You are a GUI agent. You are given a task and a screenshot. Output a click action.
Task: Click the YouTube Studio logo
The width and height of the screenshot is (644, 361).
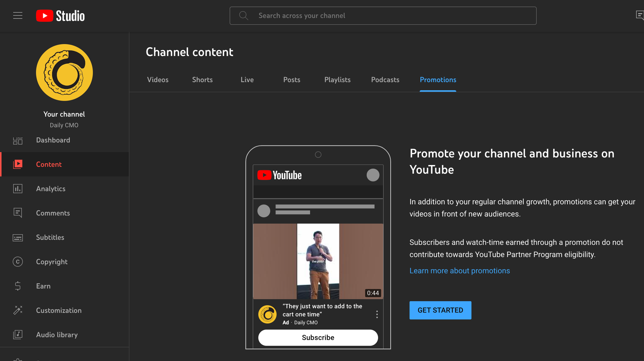[x=61, y=15]
